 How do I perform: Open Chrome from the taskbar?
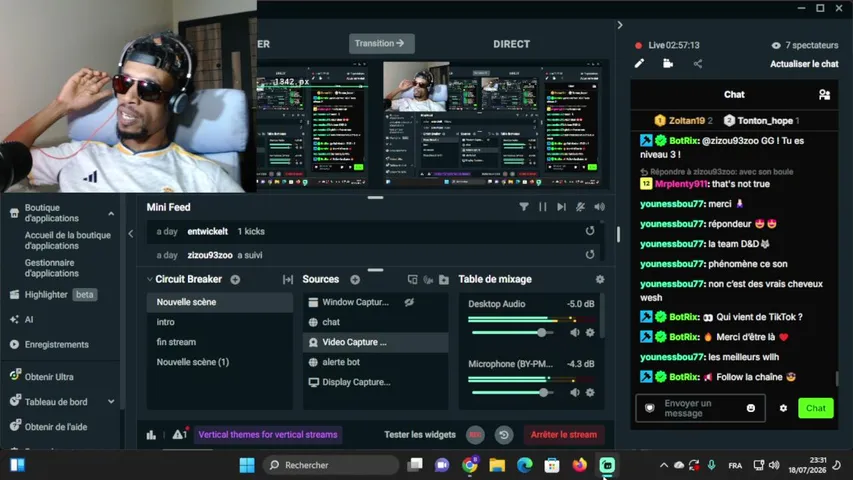[x=469, y=465]
